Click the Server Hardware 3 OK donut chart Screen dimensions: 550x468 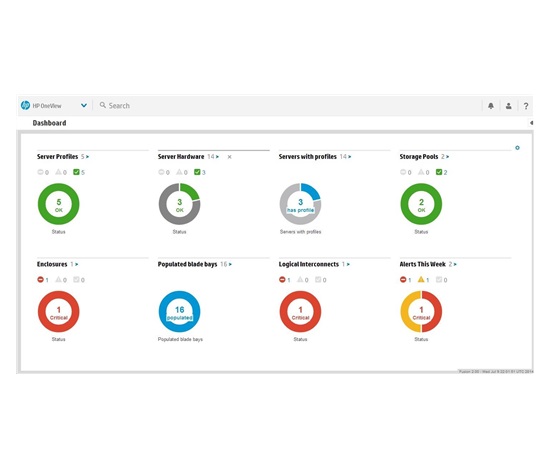coord(179,204)
